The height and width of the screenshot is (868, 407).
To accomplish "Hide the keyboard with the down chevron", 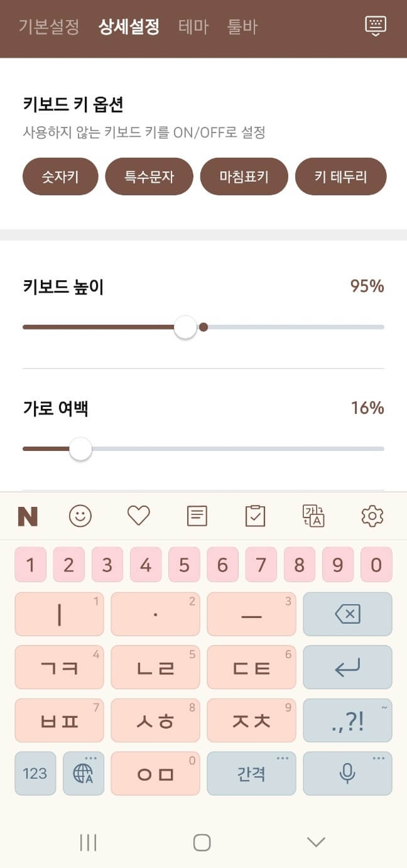I will [x=316, y=842].
